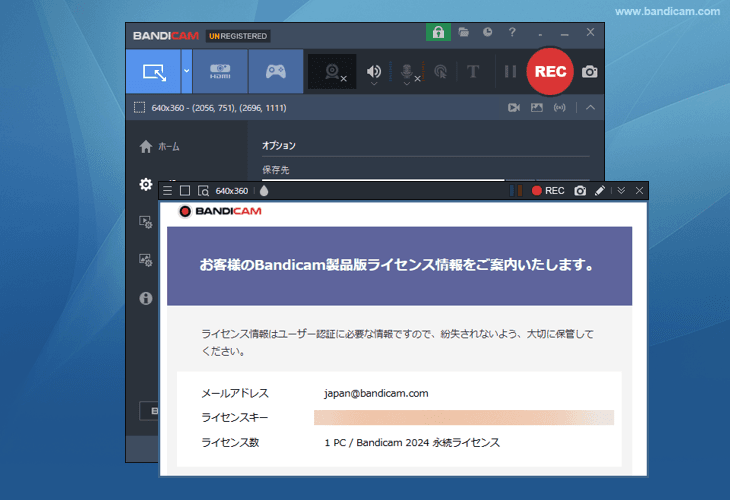
Task: Click the green lock register icon
Action: point(438,32)
